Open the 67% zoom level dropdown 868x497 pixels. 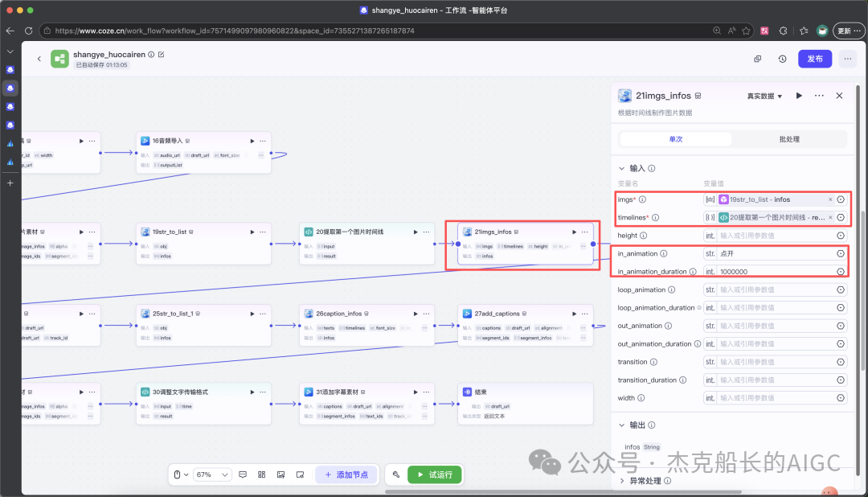(212, 474)
